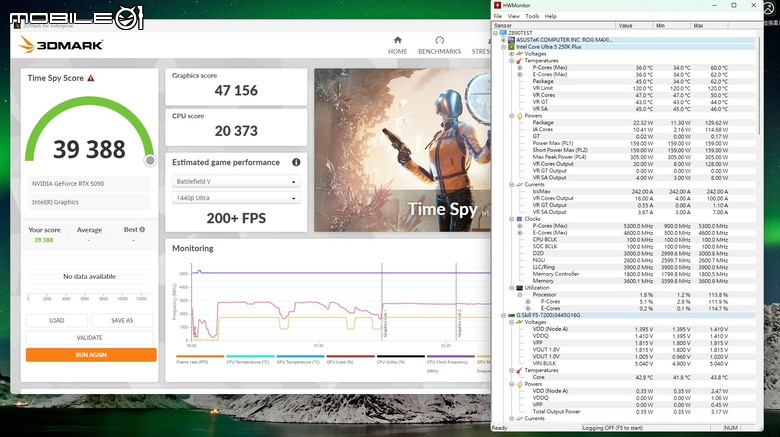780x437 pixels.
Task: Expand P-Cores (Max) temperature node
Action: tap(520, 68)
